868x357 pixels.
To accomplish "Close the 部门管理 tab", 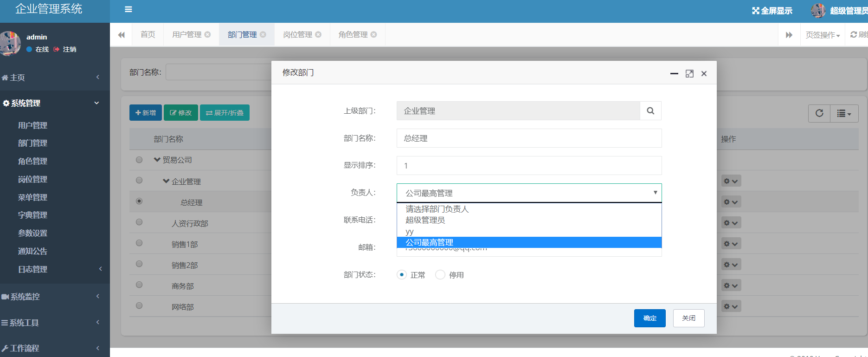I will (263, 34).
